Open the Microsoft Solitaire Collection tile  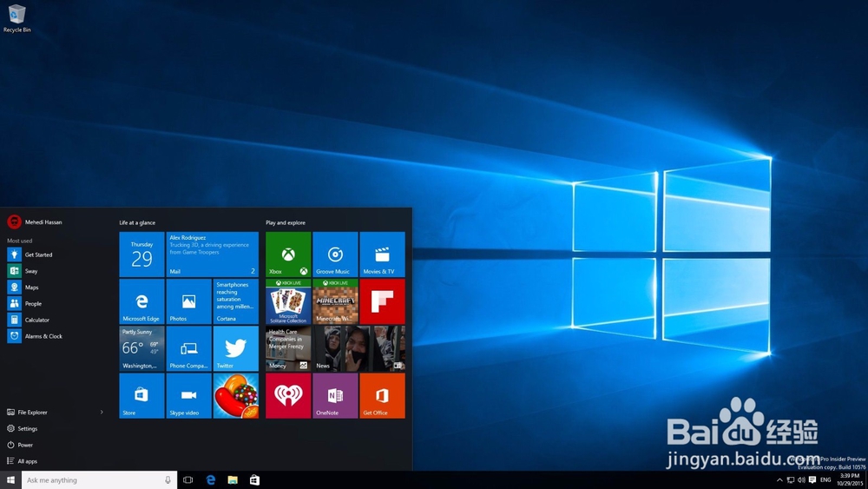pyautogui.click(x=288, y=301)
